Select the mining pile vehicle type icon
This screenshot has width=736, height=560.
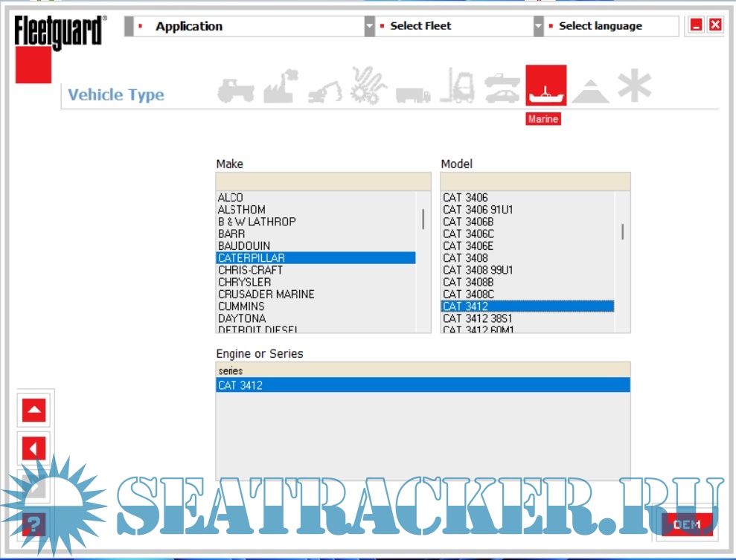[x=590, y=91]
